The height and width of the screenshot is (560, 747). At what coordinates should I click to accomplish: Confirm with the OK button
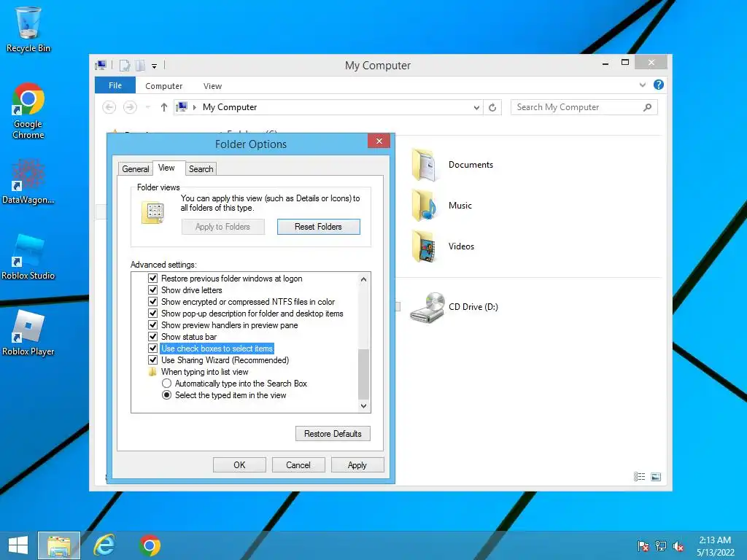coord(239,464)
